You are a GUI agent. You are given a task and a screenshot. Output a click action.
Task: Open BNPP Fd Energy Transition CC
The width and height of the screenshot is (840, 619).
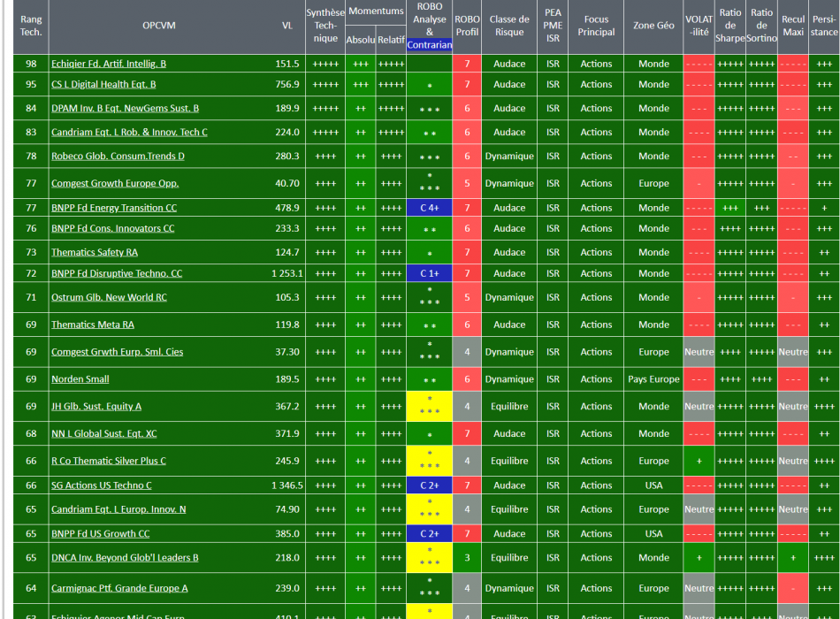[114, 208]
